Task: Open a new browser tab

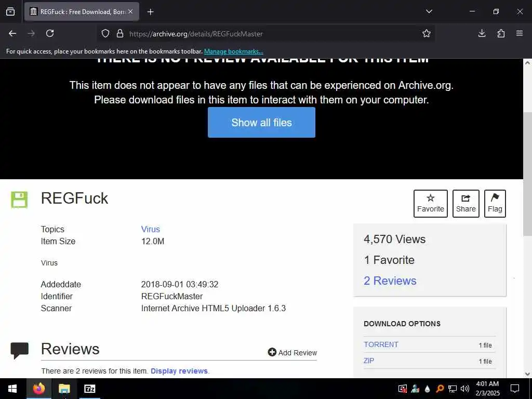Action: (150, 12)
